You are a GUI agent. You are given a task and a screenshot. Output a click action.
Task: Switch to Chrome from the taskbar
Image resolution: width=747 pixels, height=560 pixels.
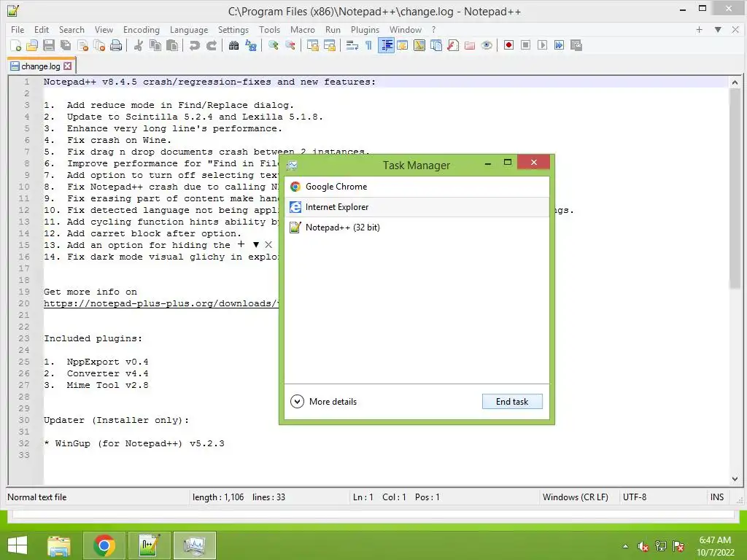[x=104, y=545]
